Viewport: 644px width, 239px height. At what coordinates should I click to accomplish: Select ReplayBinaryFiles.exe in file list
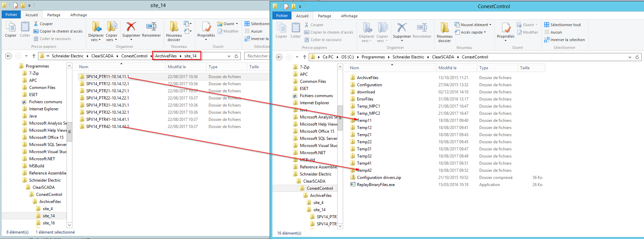[x=375, y=185]
